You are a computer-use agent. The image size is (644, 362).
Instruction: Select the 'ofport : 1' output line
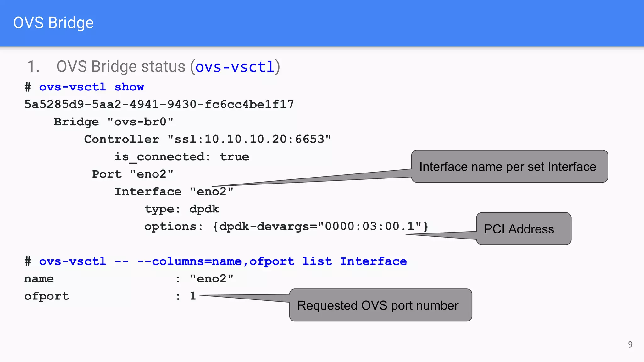[x=110, y=296]
